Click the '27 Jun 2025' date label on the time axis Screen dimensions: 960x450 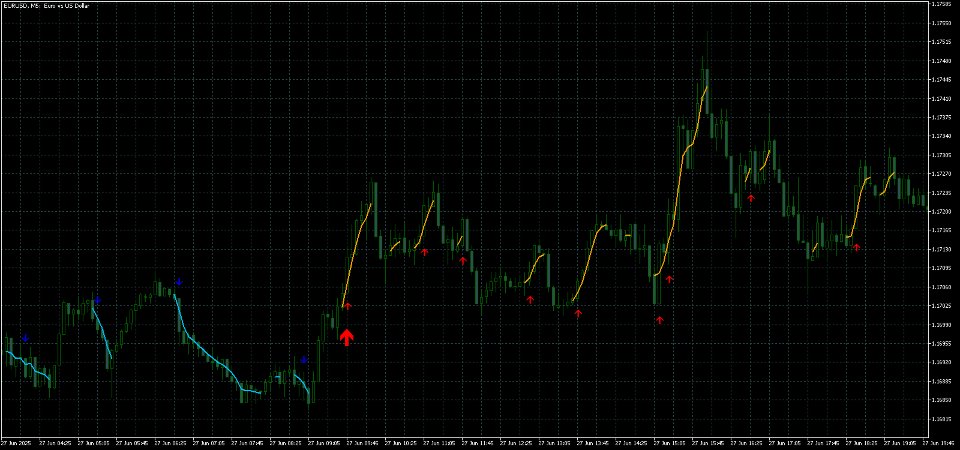(15, 441)
